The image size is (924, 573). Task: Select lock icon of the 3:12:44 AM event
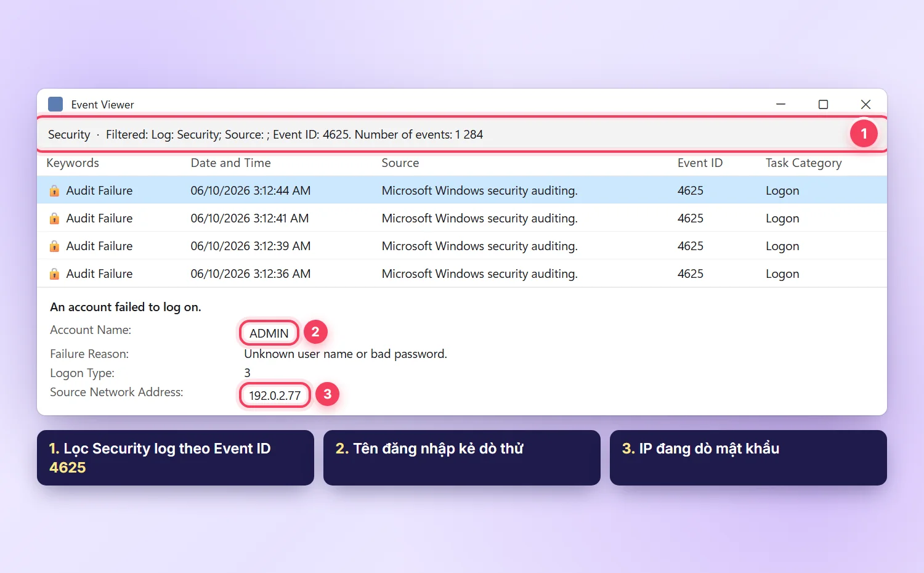[54, 190]
